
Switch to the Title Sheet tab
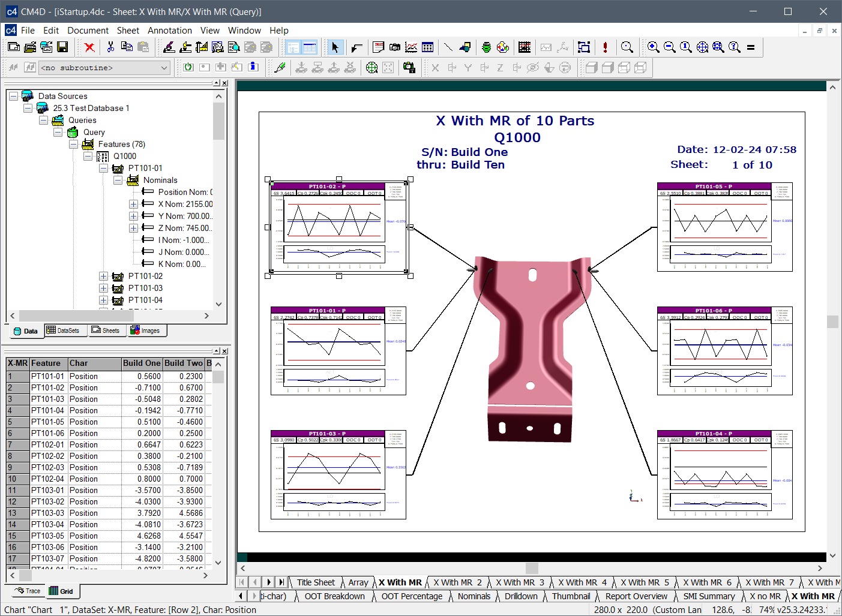click(x=316, y=582)
